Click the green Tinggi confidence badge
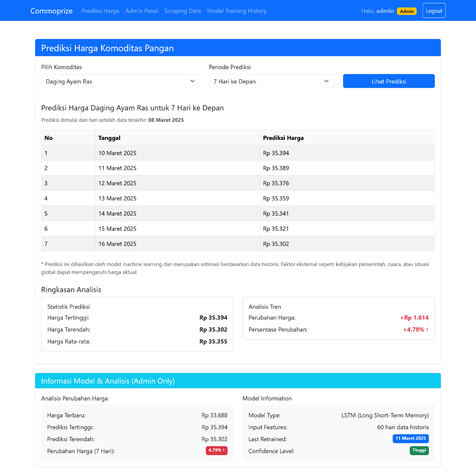 coord(419,450)
